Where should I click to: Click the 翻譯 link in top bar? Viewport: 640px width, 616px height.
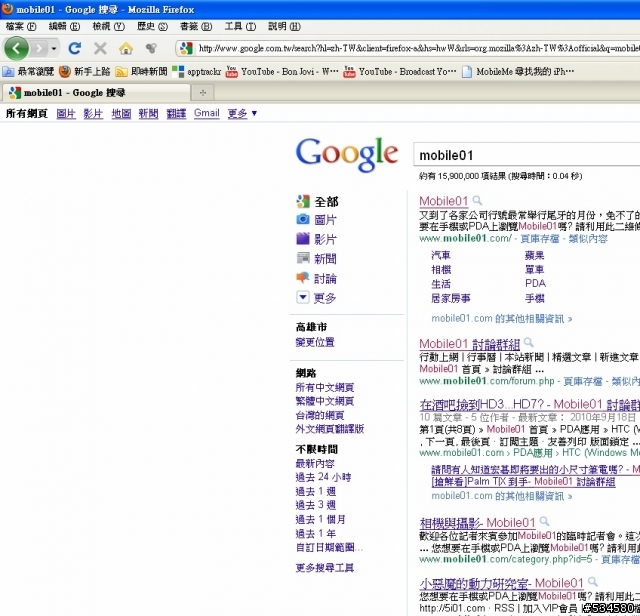(176, 113)
